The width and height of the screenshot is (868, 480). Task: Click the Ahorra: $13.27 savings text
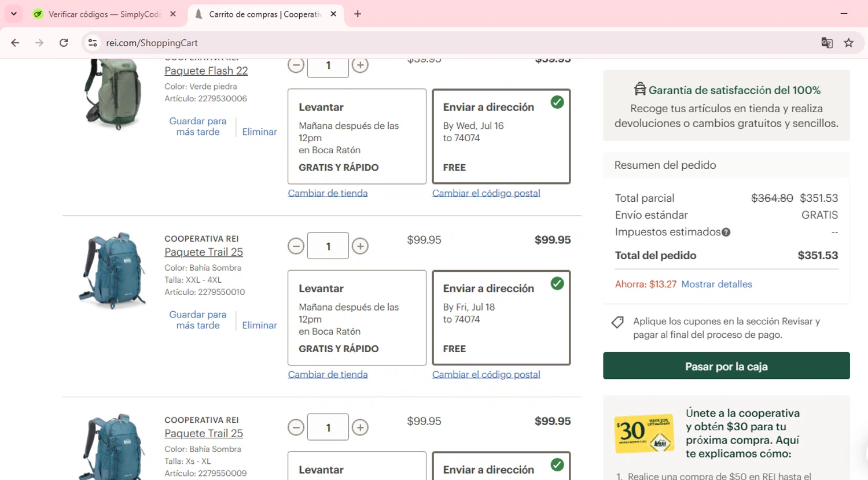[x=645, y=284]
